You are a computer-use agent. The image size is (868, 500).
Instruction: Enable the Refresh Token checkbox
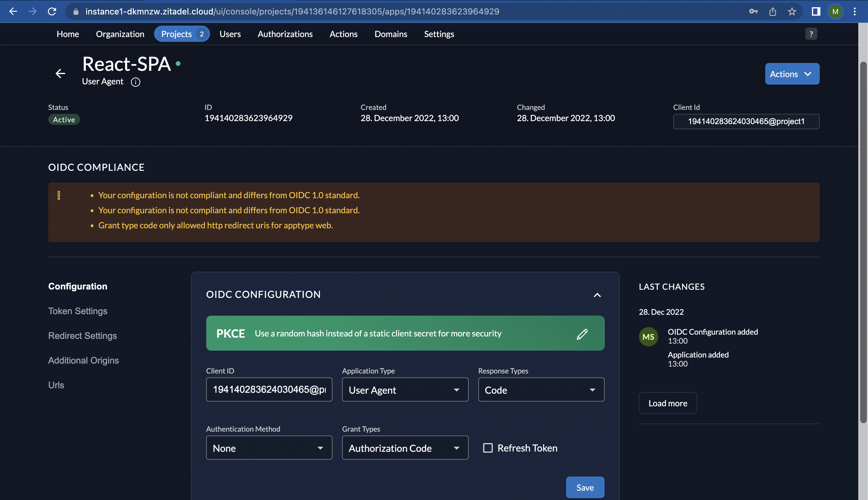pos(488,448)
